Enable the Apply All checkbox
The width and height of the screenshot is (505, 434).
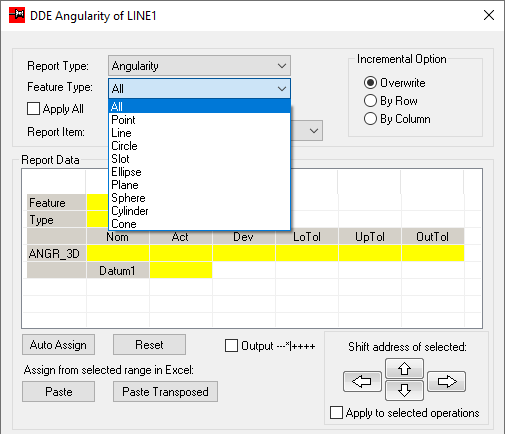coord(33,109)
